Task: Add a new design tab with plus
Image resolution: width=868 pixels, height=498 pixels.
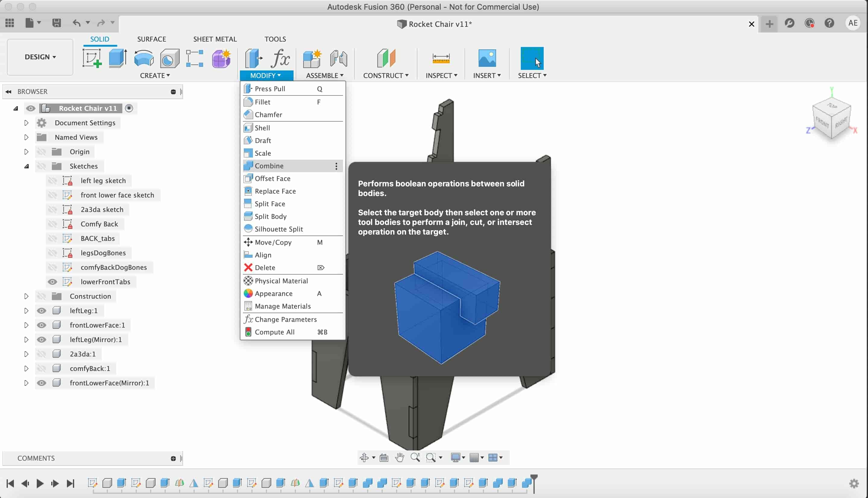Action: click(769, 23)
